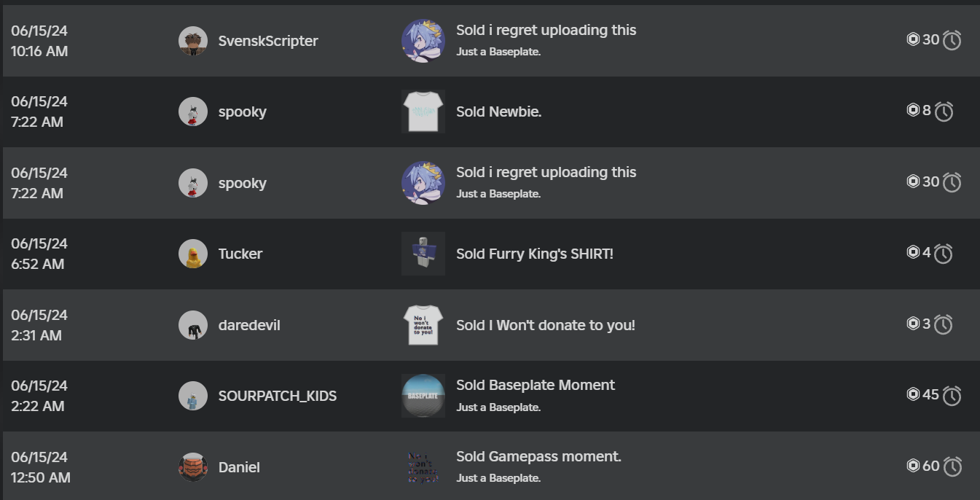Open the Gamepass moment item thumbnail

(423, 467)
